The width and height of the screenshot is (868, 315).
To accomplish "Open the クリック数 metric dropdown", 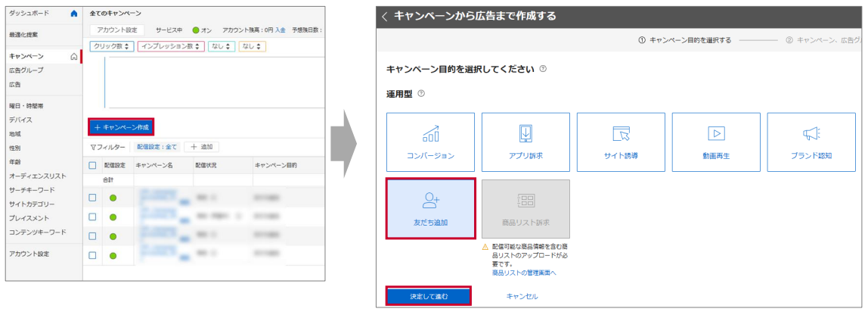I will point(112,46).
